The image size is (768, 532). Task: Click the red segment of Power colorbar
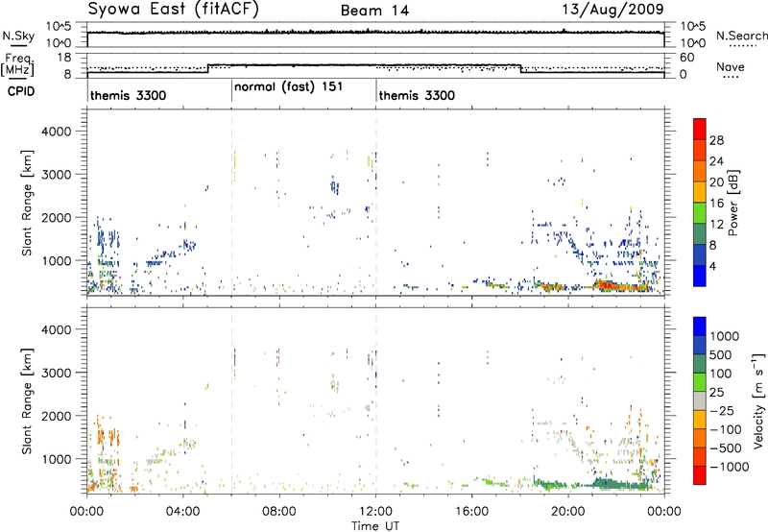coord(700,129)
